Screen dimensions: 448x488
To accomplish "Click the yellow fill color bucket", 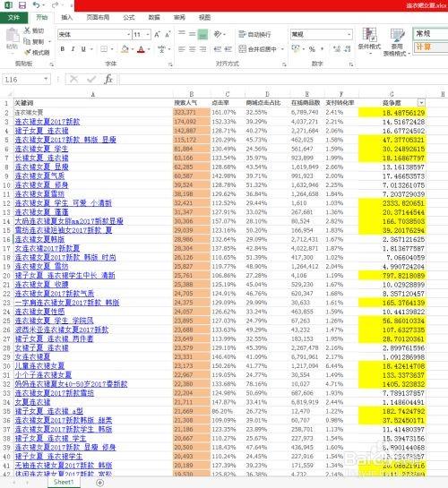I will click(125, 49).
